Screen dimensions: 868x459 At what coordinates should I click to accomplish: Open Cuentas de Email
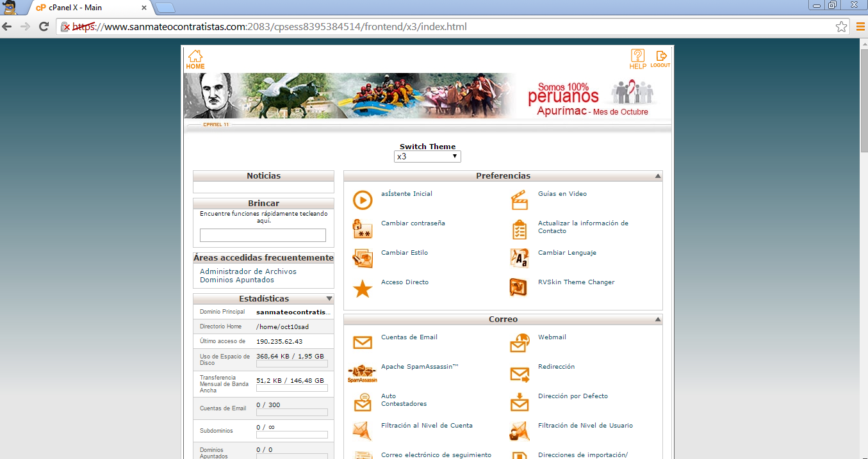point(409,337)
